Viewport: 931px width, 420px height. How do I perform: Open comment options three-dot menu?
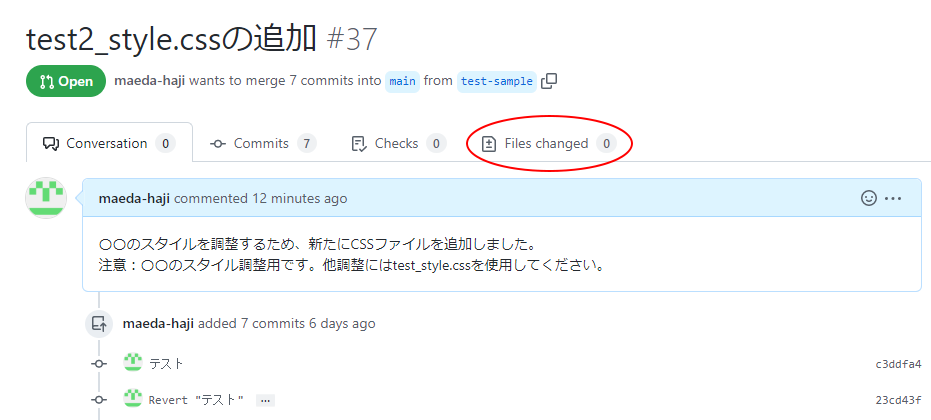(x=893, y=198)
